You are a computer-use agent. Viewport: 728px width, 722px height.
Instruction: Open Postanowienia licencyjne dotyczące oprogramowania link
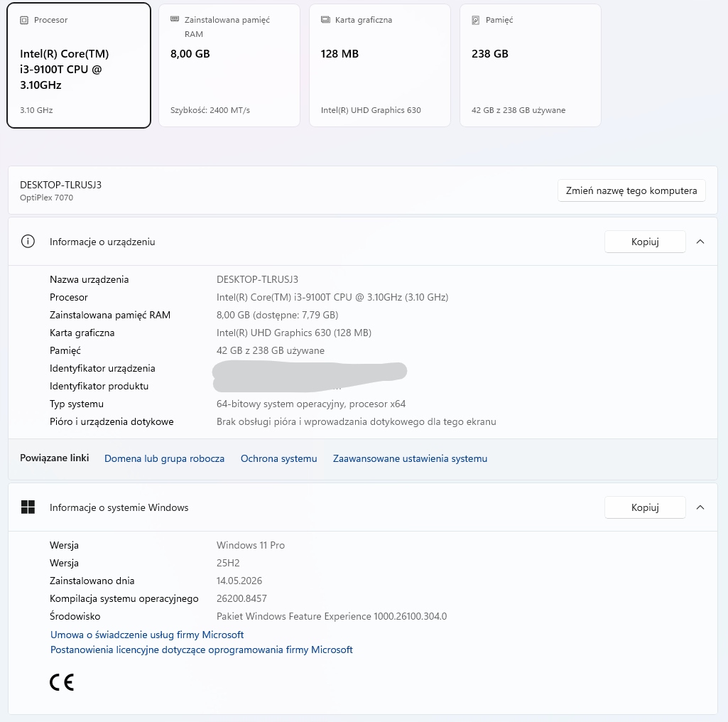click(x=202, y=650)
